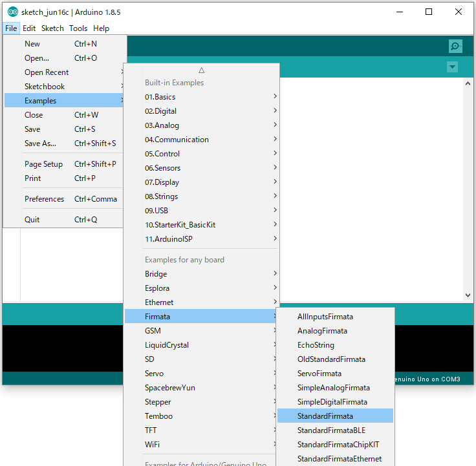Expand LiquidCrystal library examples
This screenshot has width=476, height=466.
pos(200,345)
